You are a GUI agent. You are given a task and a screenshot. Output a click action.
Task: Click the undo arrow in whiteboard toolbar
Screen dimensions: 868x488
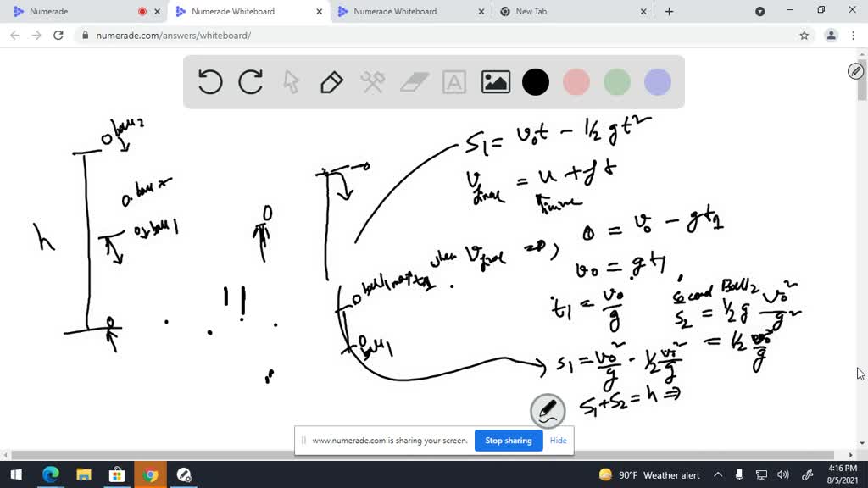pos(210,82)
